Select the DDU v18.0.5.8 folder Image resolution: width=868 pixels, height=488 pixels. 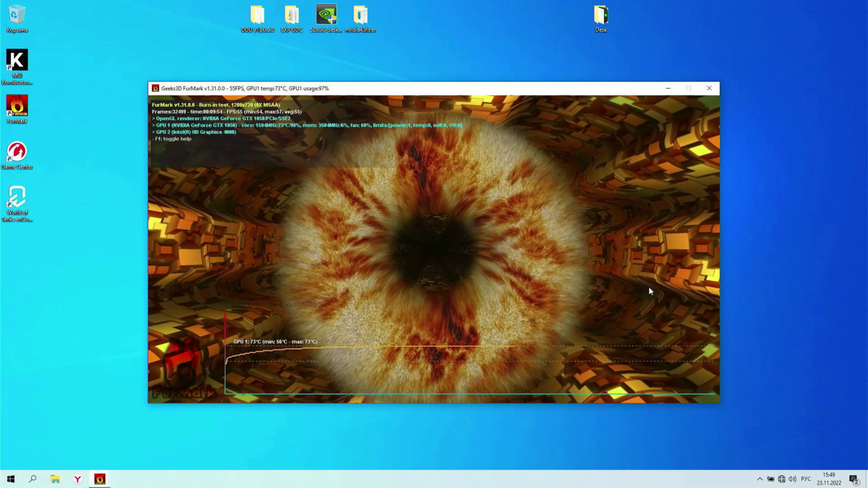258,19
